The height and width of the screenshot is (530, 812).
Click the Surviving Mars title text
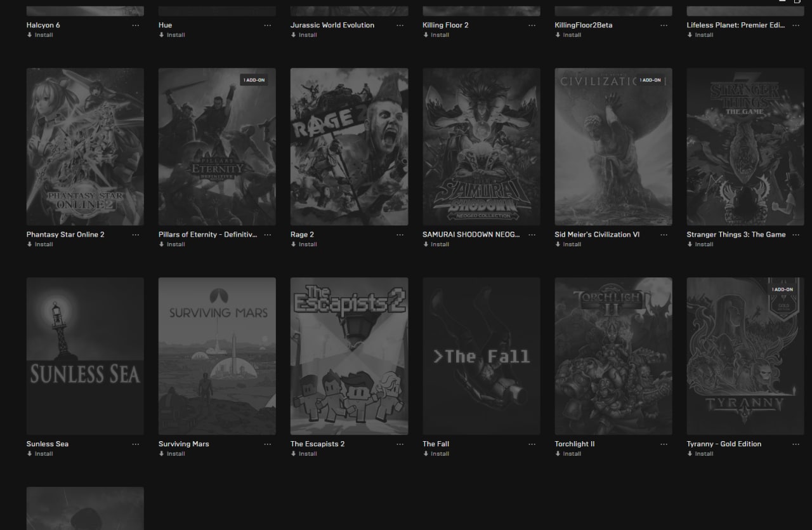[x=184, y=444]
